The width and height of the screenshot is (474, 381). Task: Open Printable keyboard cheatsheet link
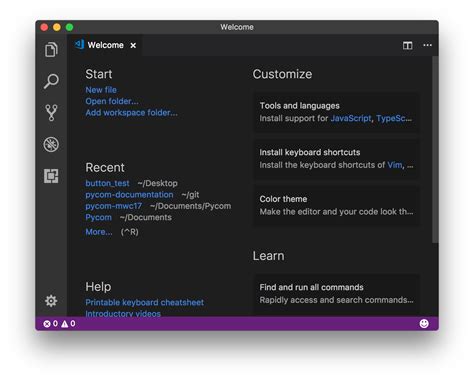tap(144, 302)
